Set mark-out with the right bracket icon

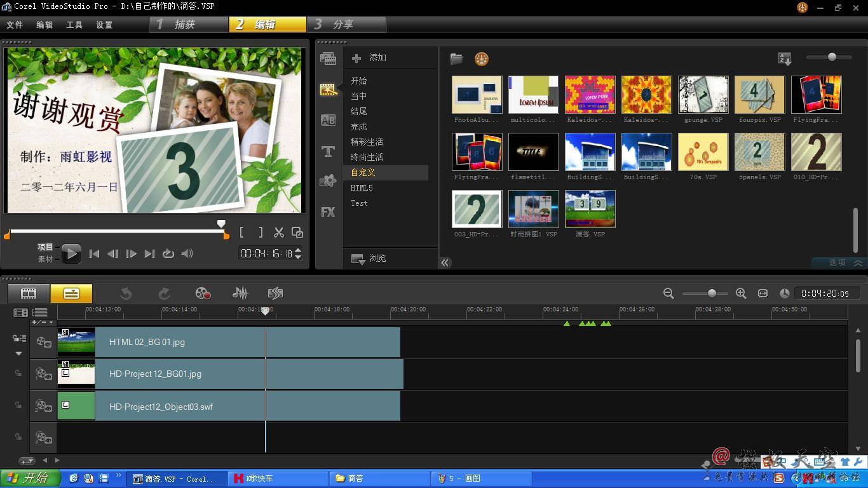click(261, 233)
